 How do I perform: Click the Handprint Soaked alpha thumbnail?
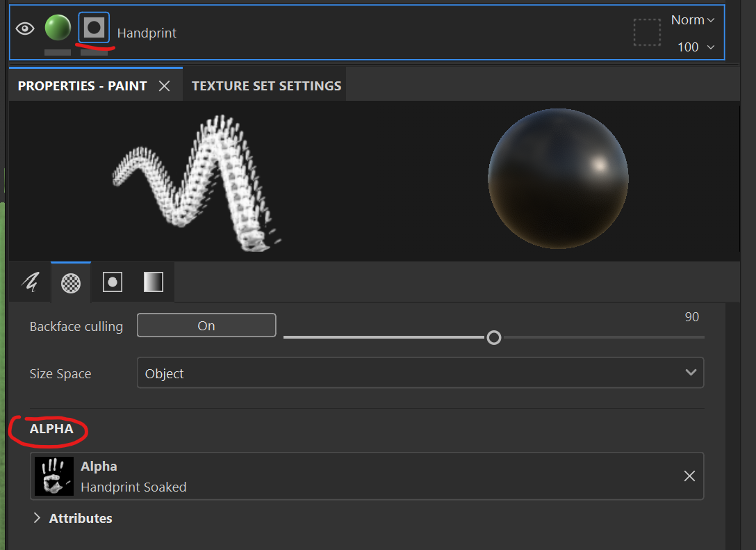click(54, 476)
